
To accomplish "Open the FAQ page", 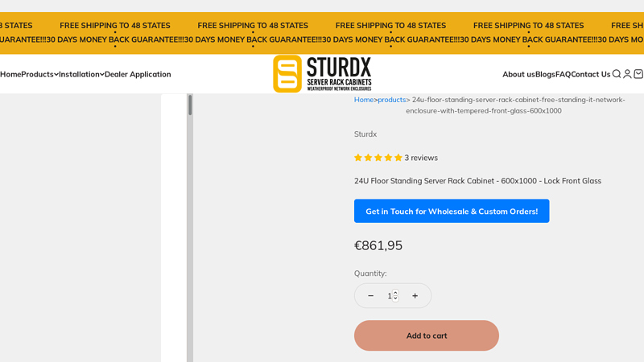I will (563, 74).
